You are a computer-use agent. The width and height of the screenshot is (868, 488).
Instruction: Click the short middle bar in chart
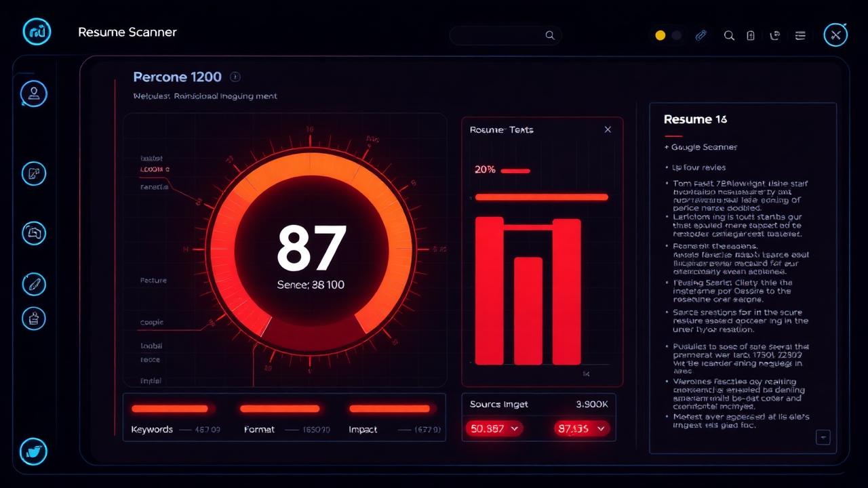(x=528, y=310)
